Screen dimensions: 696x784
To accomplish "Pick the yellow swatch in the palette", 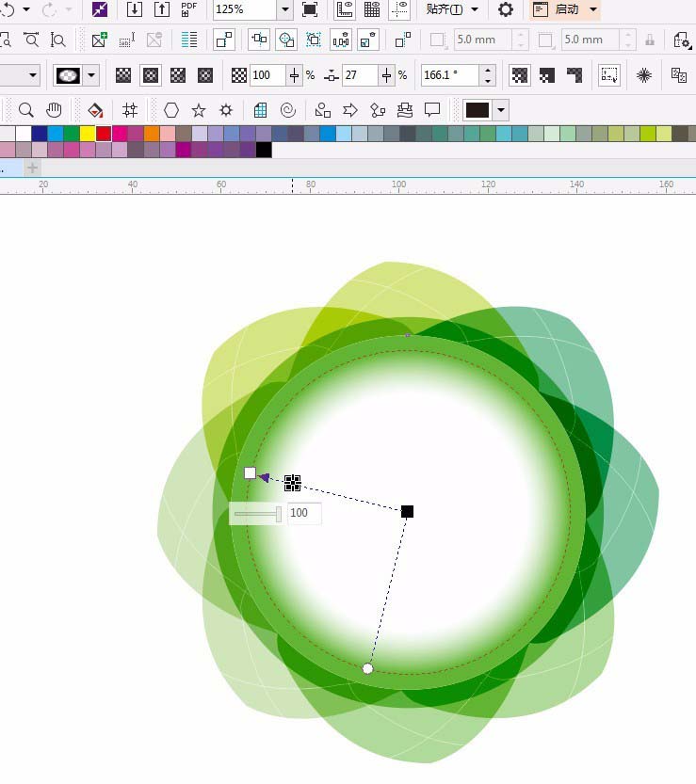I will (88, 134).
